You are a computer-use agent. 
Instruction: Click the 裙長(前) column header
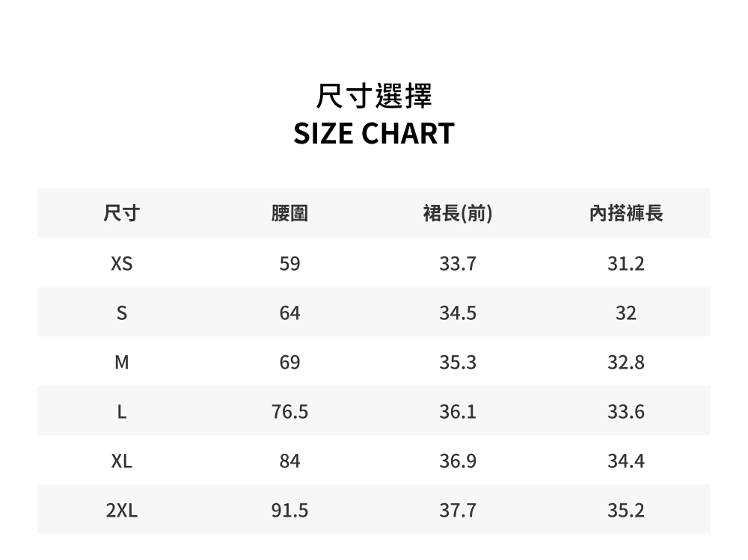coord(458,213)
